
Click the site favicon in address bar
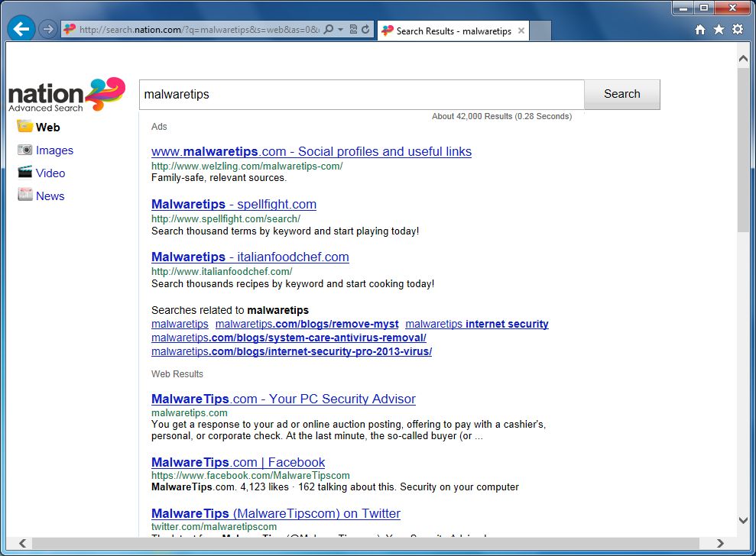tap(70, 29)
